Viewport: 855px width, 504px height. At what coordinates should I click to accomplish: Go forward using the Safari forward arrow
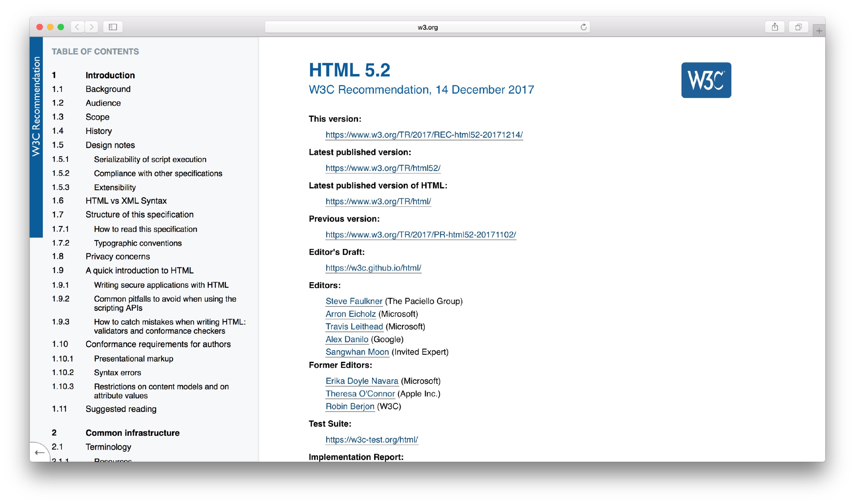pos(92,27)
